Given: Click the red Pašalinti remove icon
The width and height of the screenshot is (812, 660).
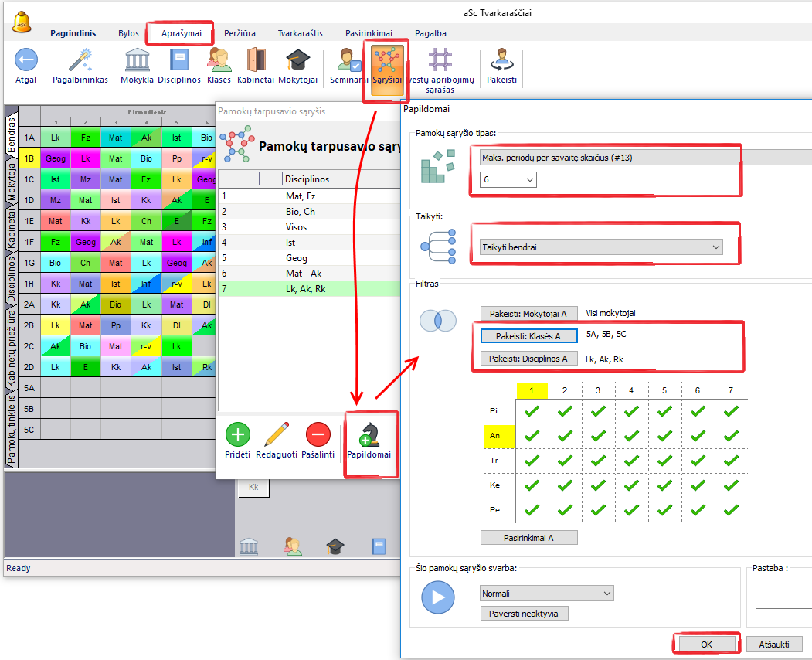Looking at the screenshot, I should click(318, 435).
